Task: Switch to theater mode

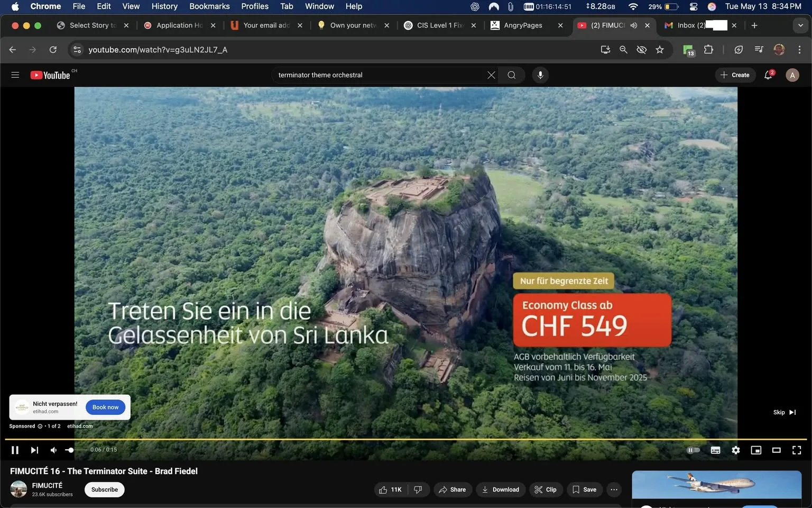Action: [x=776, y=450]
